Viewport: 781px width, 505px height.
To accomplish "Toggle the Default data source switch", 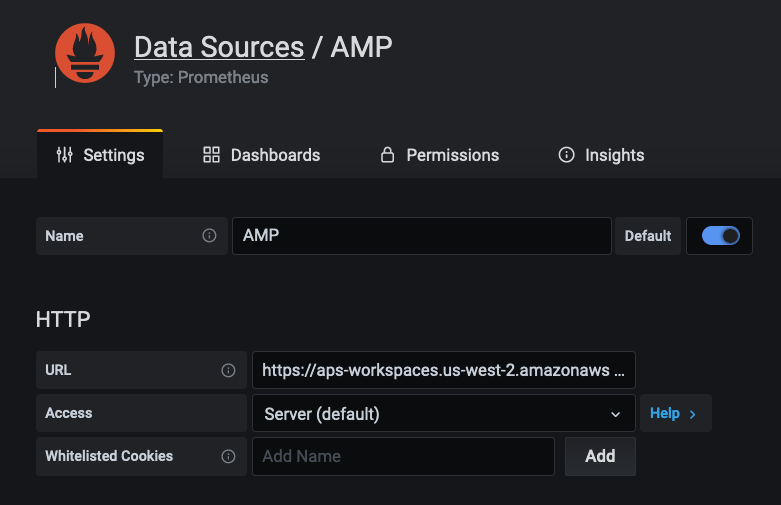I will click(x=720, y=236).
